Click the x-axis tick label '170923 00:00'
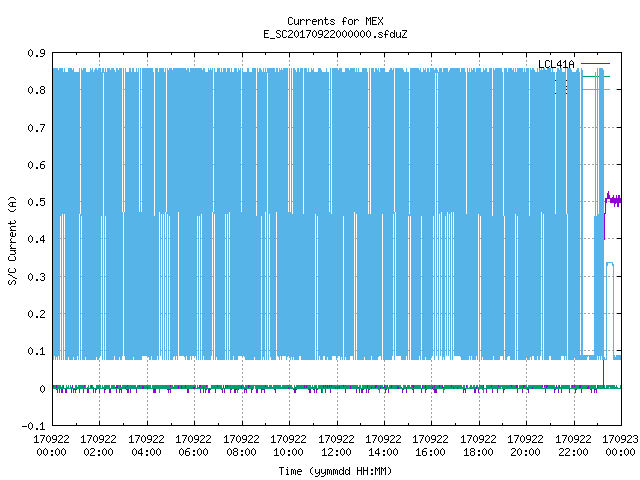640x480 pixels. (620, 445)
